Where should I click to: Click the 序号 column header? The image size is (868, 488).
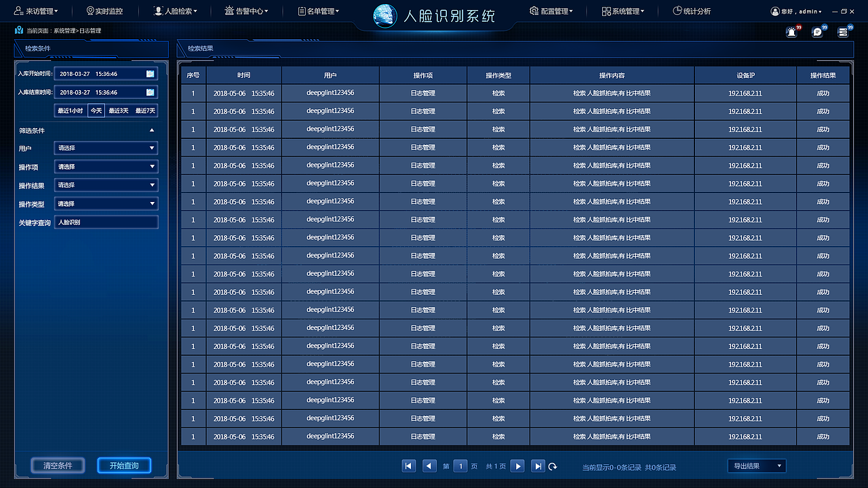(193, 75)
